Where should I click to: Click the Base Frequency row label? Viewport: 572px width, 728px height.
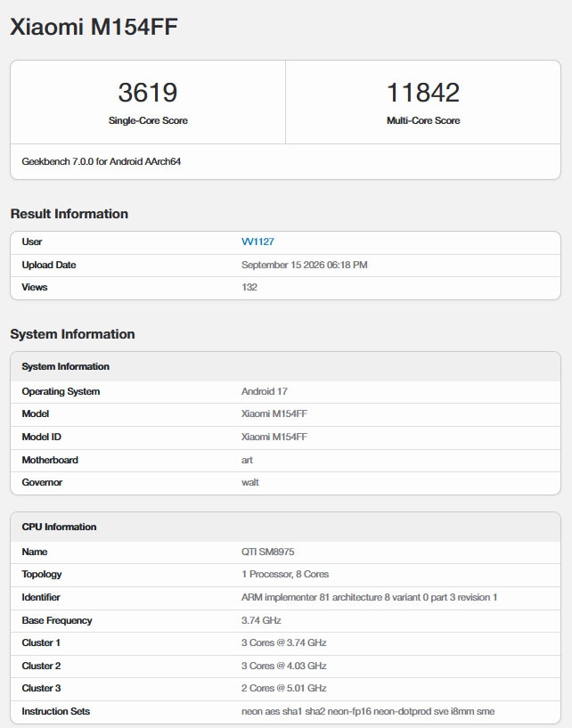coord(57,621)
